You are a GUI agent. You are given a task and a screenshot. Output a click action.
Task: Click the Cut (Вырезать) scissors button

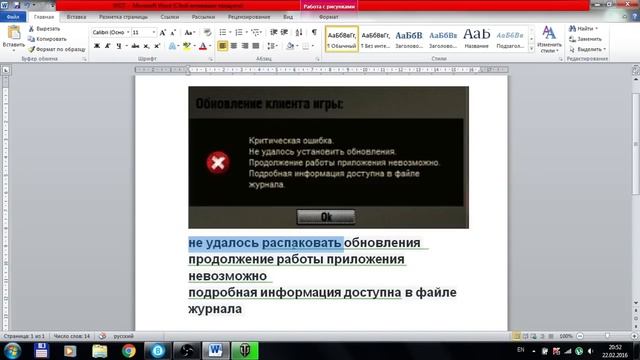click(44, 29)
